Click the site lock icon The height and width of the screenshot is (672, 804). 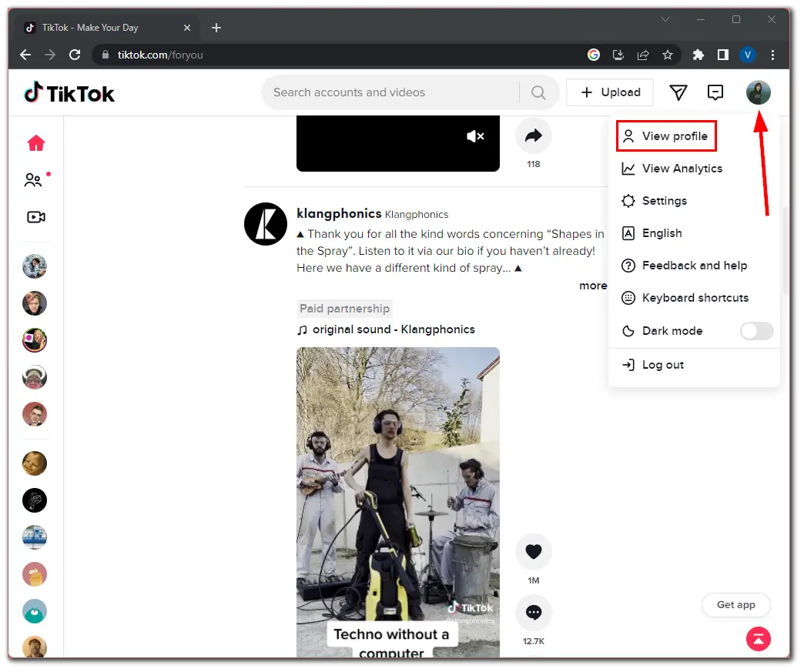[106, 55]
